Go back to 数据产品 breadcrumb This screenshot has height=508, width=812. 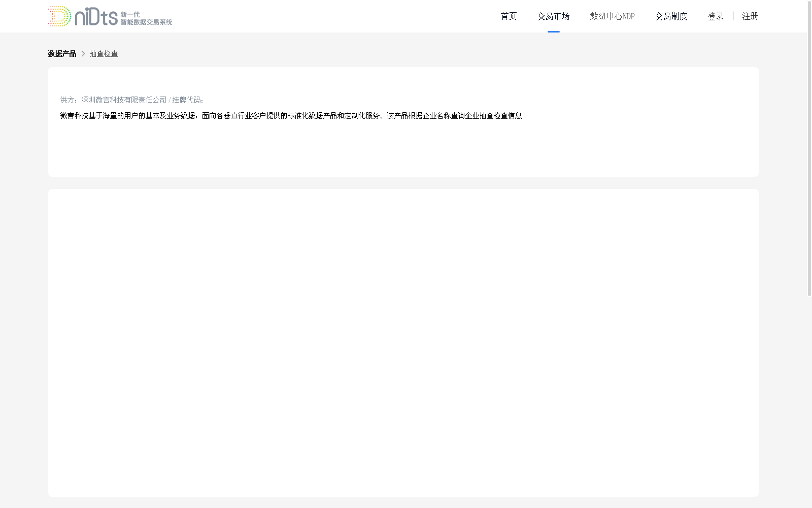pos(62,54)
